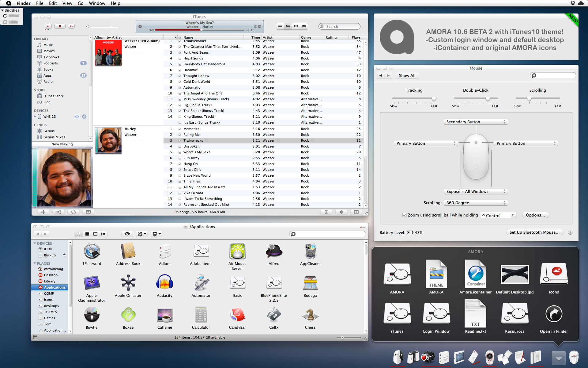The width and height of the screenshot is (588, 368).
Task: Uncheck the Memories song checkbox
Action: (180, 129)
